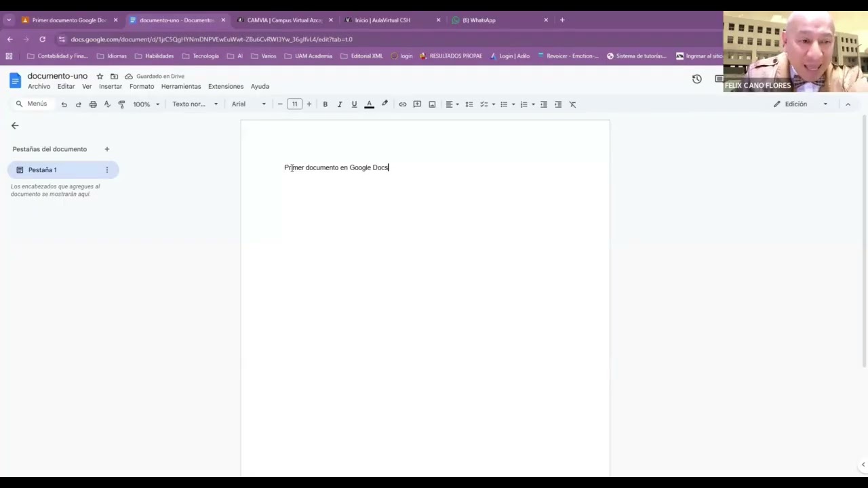This screenshot has height=488, width=868.
Task: Insert an image from the toolbar
Action: 432,104
